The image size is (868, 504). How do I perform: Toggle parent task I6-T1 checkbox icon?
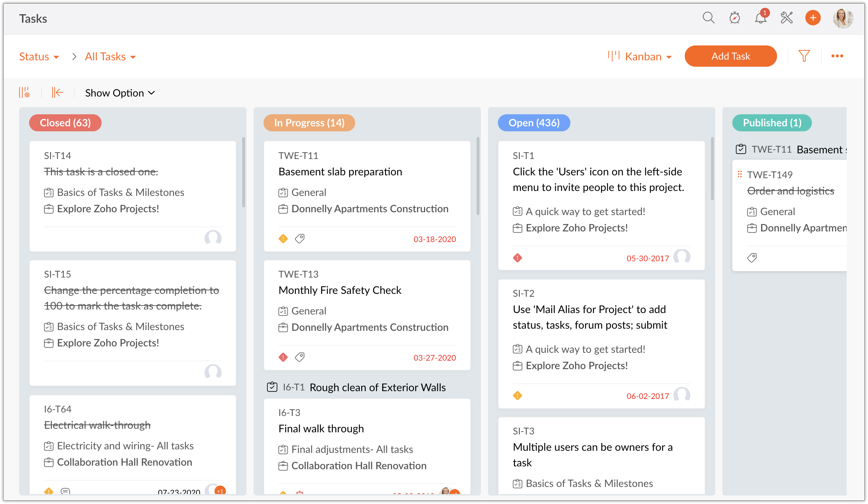[x=272, y=387]
